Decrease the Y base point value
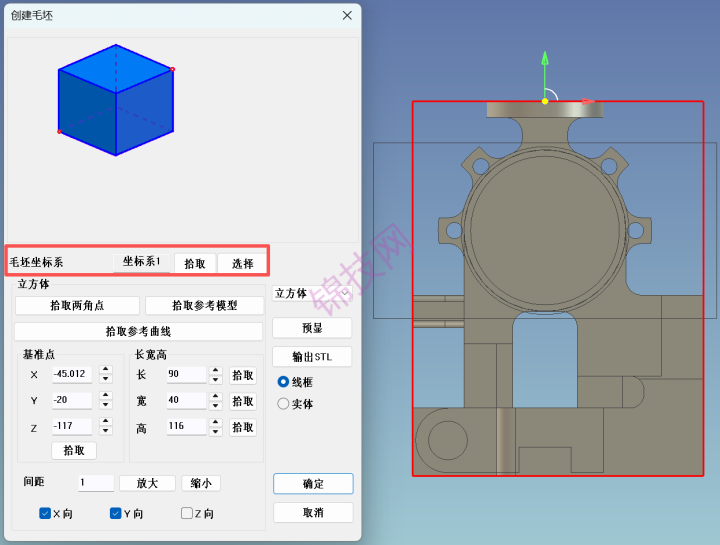Viewport: 720px width, 545px height. [106, 405]
